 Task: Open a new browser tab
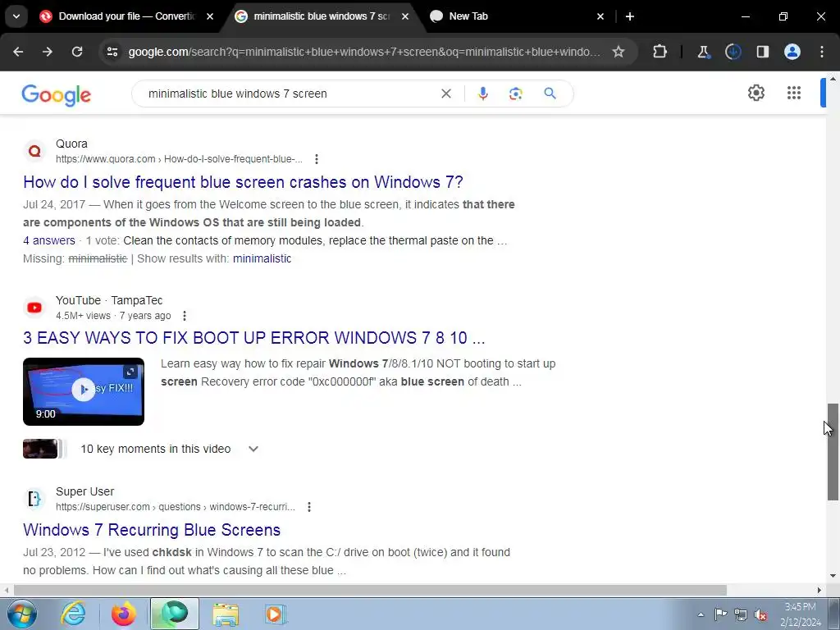(x=630, y=16)
